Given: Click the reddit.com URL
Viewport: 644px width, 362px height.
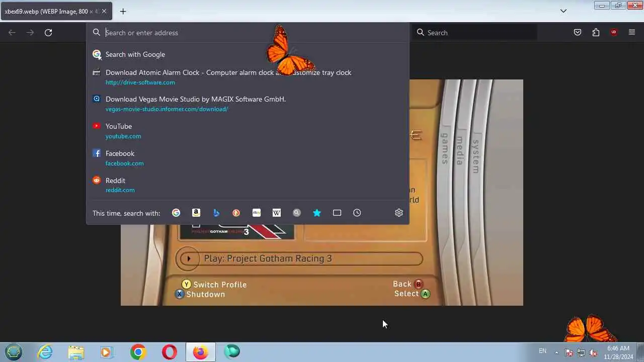Looking at the screenshot, I should coord(120,190).
